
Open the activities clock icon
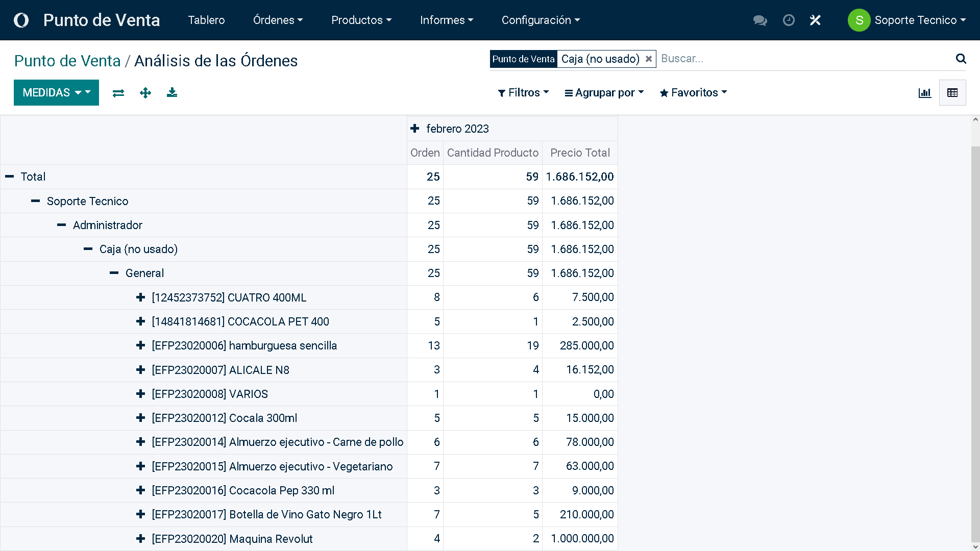click(789, 20)
